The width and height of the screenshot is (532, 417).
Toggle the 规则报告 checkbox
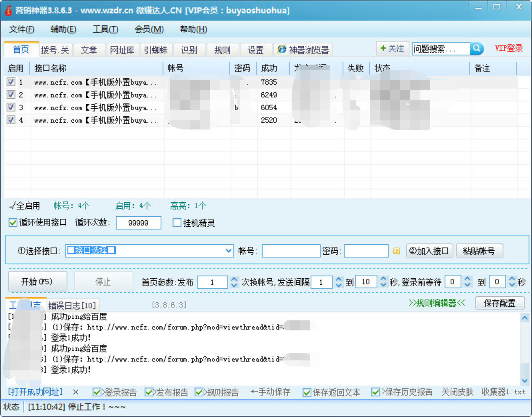point(199,392)
